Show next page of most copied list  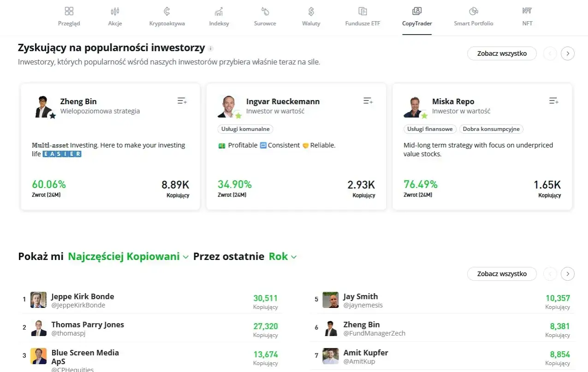pyautogui.click(x=568, y=274)
